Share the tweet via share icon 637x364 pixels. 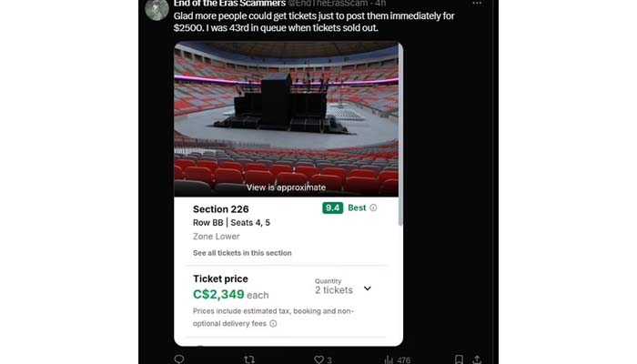click(477, 359)
